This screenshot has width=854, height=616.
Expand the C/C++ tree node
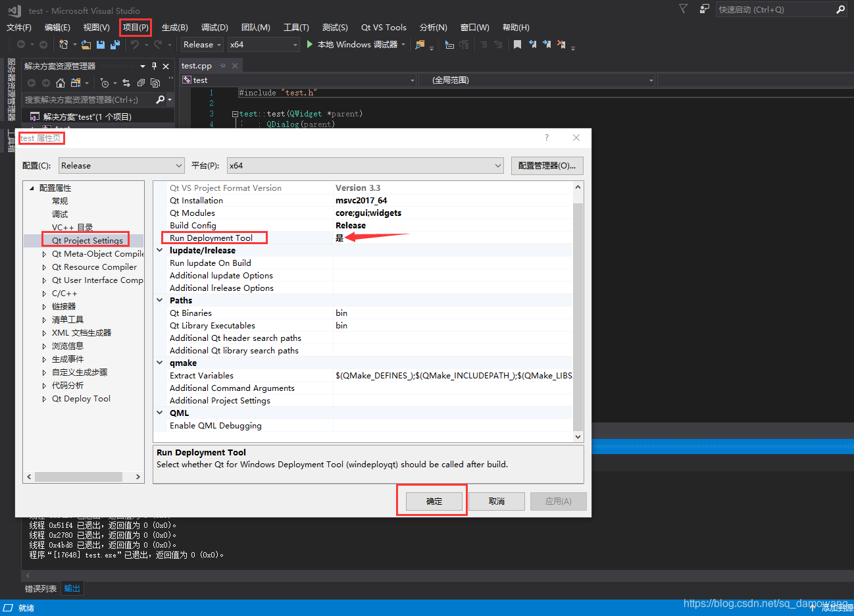click(x=44, y=294)
